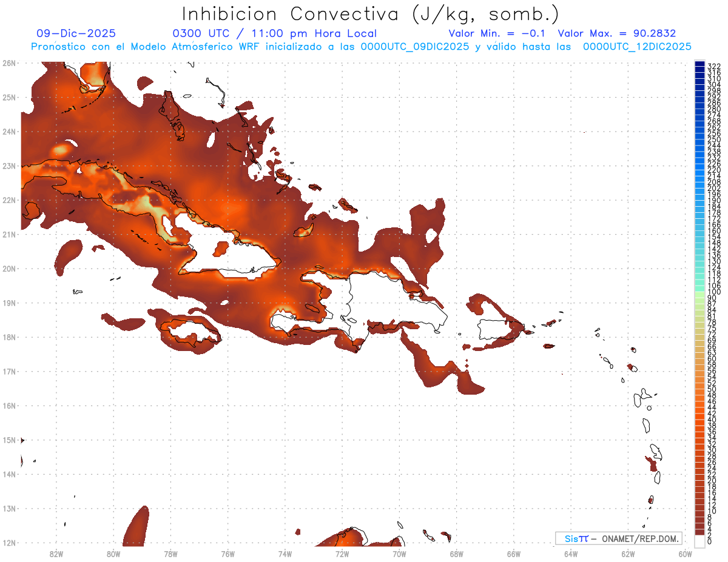Viewport: 728px width, 562px height.
Task: Click the "25N" latitude label
Action: tap(8, 97)
